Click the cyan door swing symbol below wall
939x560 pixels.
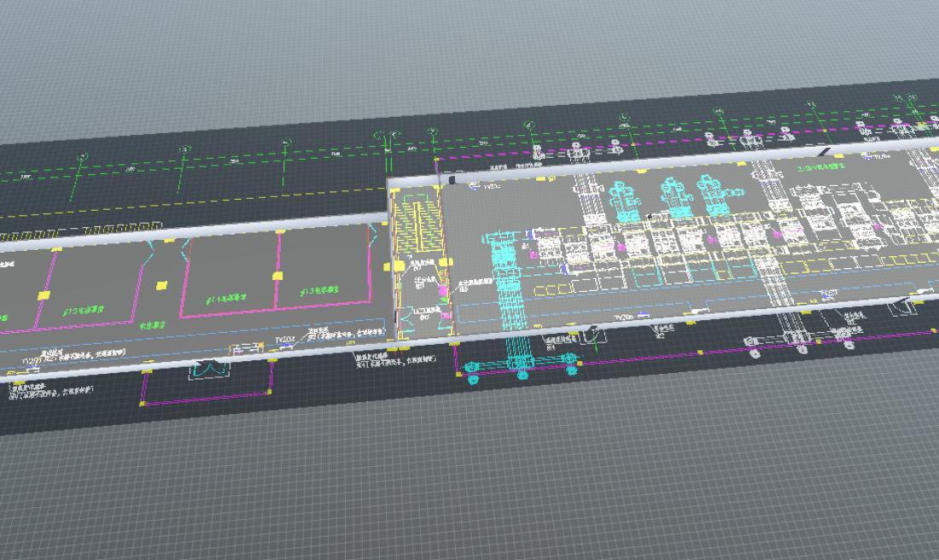[x=207, y=370]
